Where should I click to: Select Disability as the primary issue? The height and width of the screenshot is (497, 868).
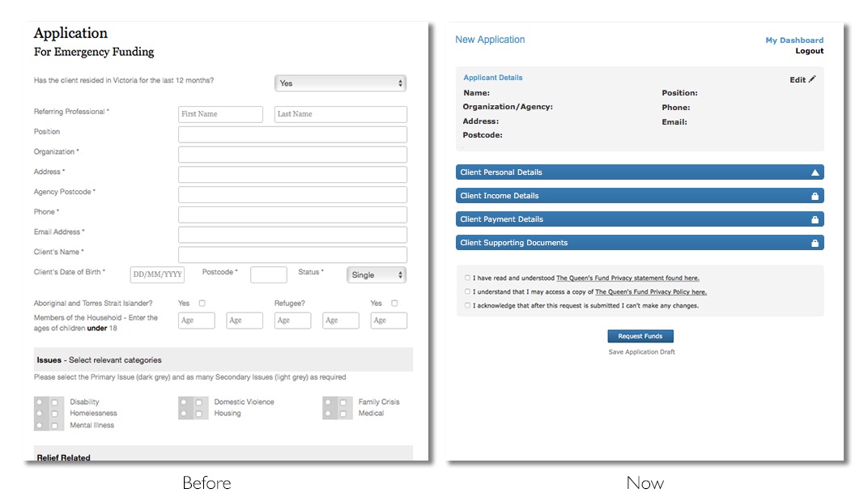tap(40, 401)
